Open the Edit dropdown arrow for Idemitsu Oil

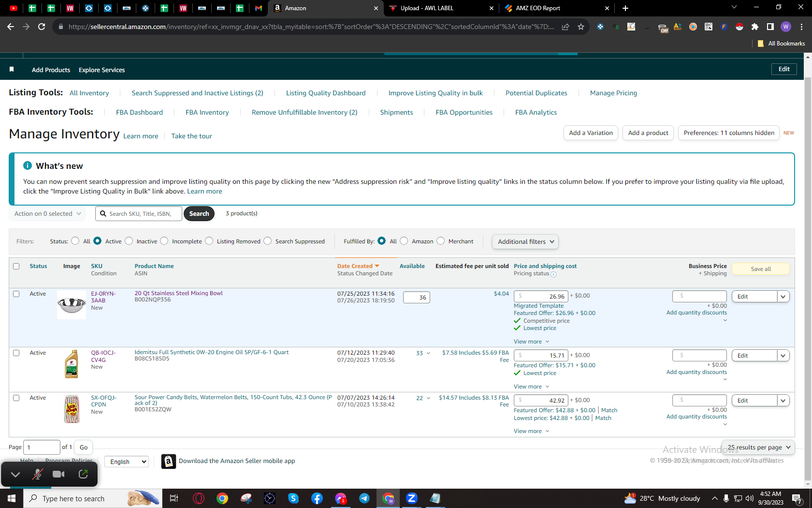(x=783, y=356)
